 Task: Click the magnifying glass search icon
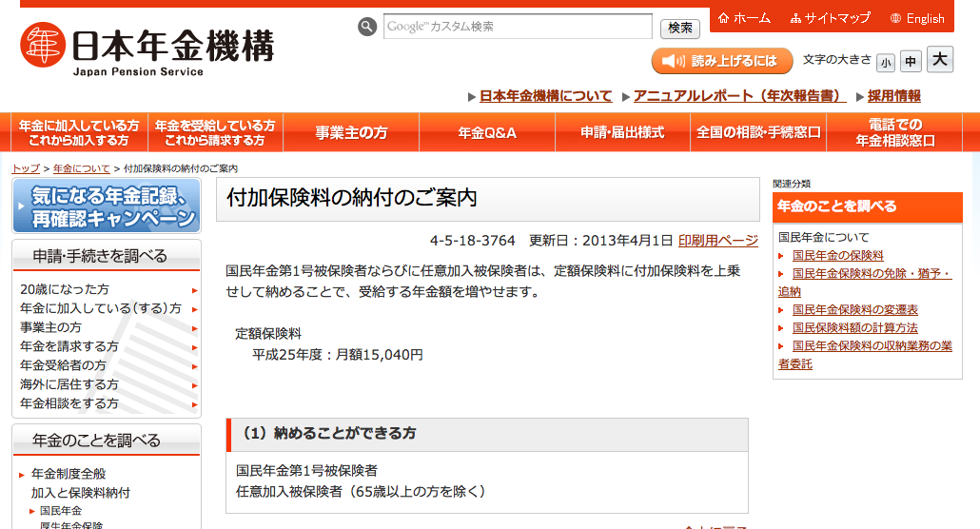pos(367,27)
